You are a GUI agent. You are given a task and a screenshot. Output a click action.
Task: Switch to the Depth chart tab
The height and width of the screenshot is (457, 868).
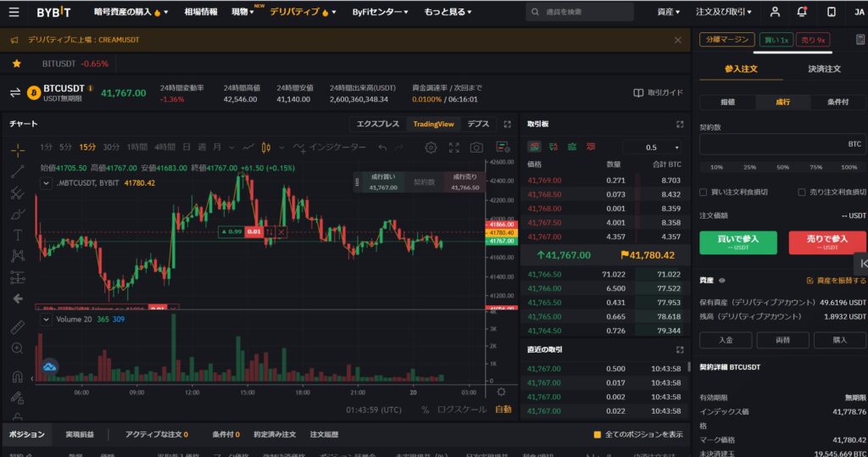click(478, 124)
